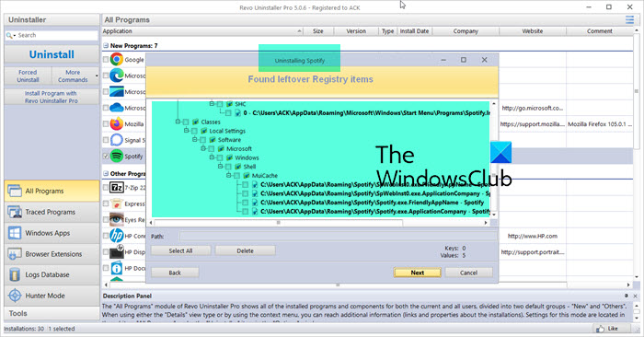Click the Microsoft OneDrive cloud icon

pyautogui.click(x=117, y=108)
